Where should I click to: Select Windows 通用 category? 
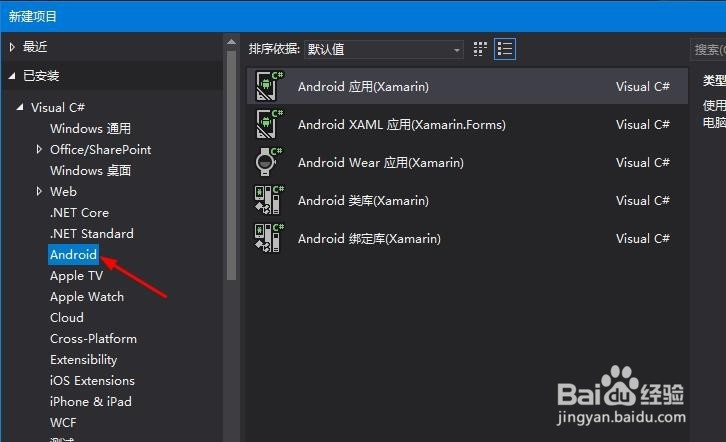pos(90,128)
